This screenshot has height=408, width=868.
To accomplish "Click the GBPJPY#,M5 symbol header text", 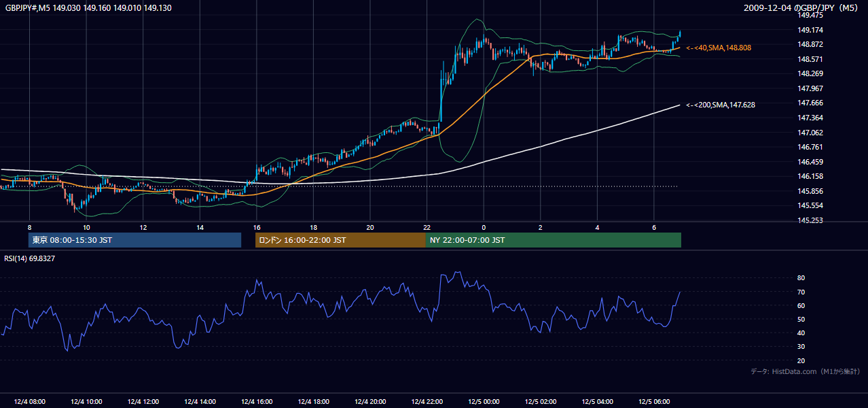I will (88, 8).
